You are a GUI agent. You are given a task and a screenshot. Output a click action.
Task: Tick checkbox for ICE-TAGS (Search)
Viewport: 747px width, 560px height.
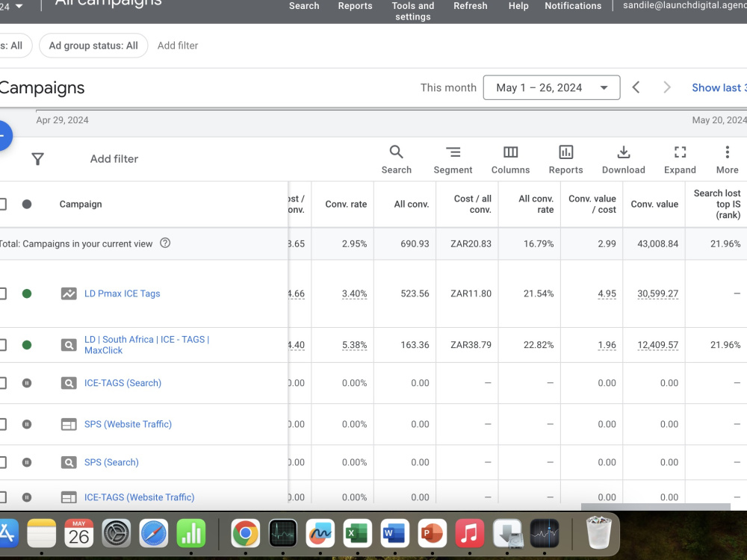2,383
